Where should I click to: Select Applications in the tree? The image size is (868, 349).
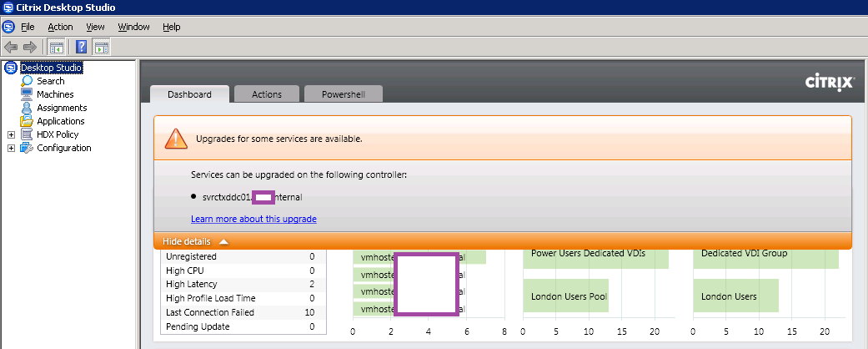[x=60, y=121]
